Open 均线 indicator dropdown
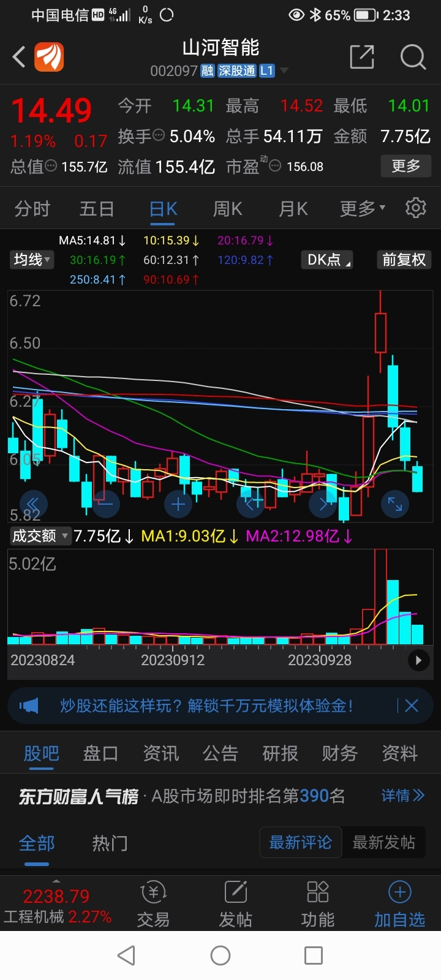The height and width of the screenshot is (980, 441). coord(32,260)
